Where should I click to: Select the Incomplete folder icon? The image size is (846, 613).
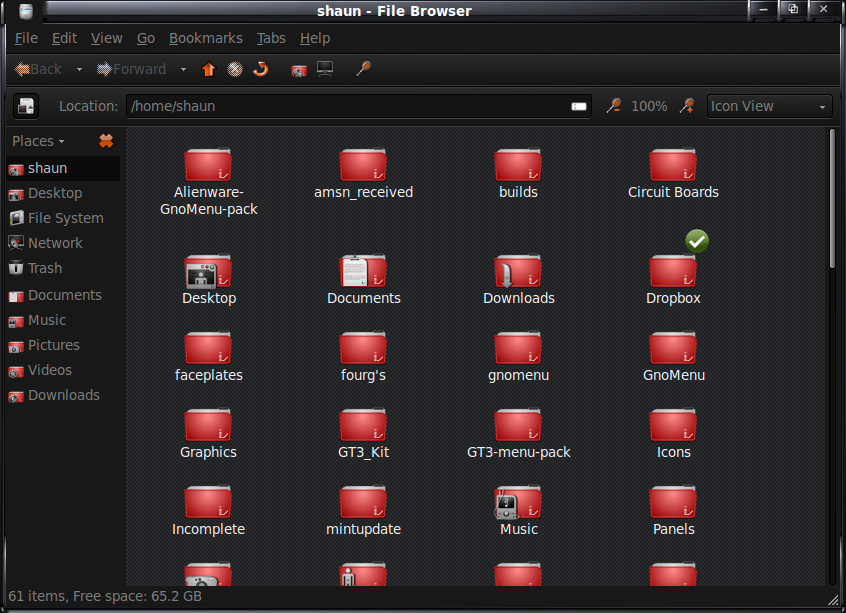[x=208, y=502]
